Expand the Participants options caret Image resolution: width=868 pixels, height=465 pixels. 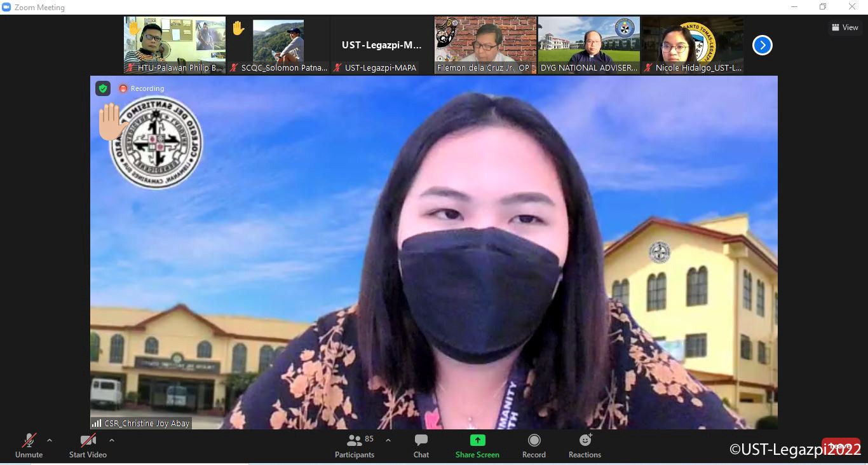388,440
